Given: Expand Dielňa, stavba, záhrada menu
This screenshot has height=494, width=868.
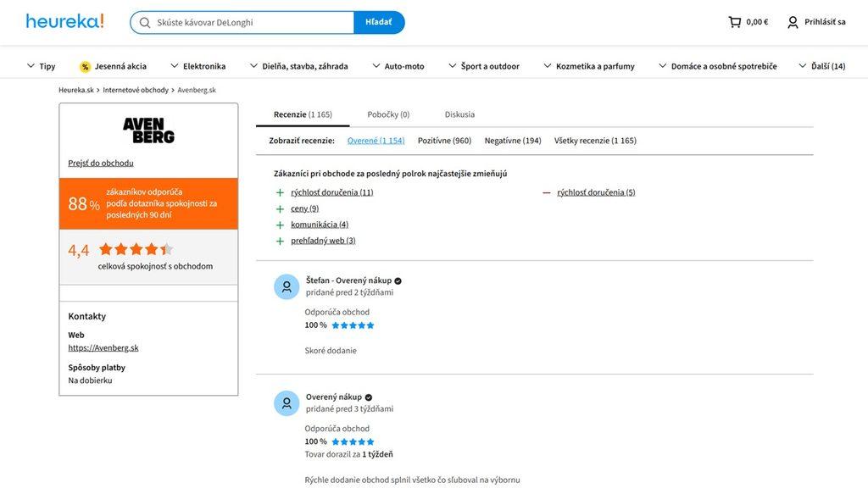Looking at the screenshot, I should coord(299,66).
